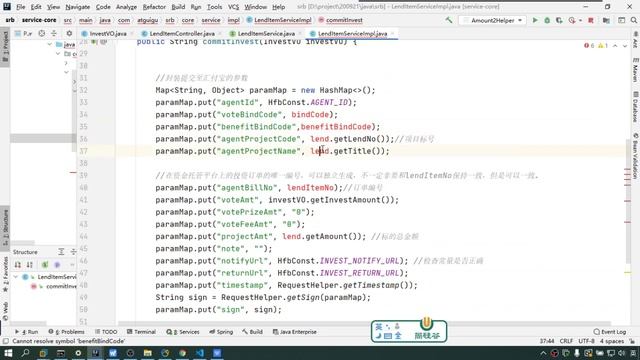
Task: Click the run anything window icon
Action: 621,20
